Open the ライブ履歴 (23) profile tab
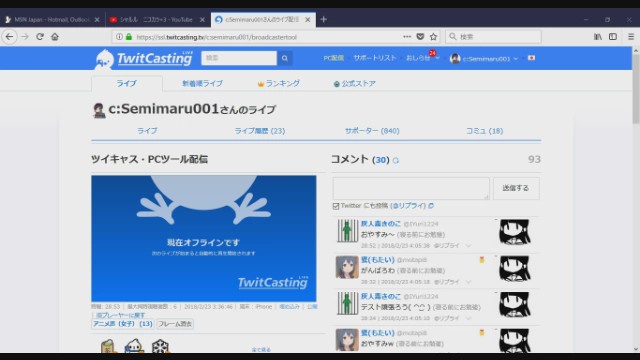The height and width of the screenshot is (360, 640). click(260, 131)
